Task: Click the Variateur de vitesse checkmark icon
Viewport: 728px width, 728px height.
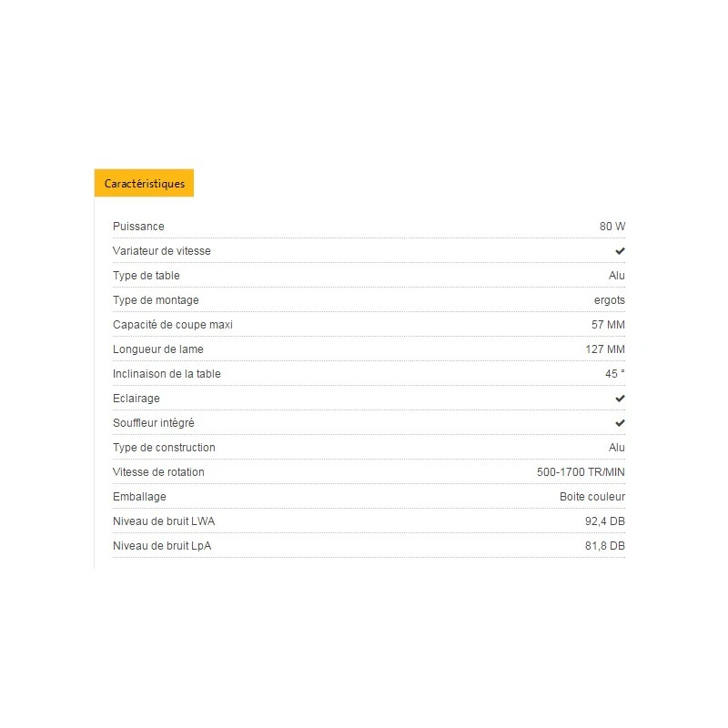Action: coord(620,250)
